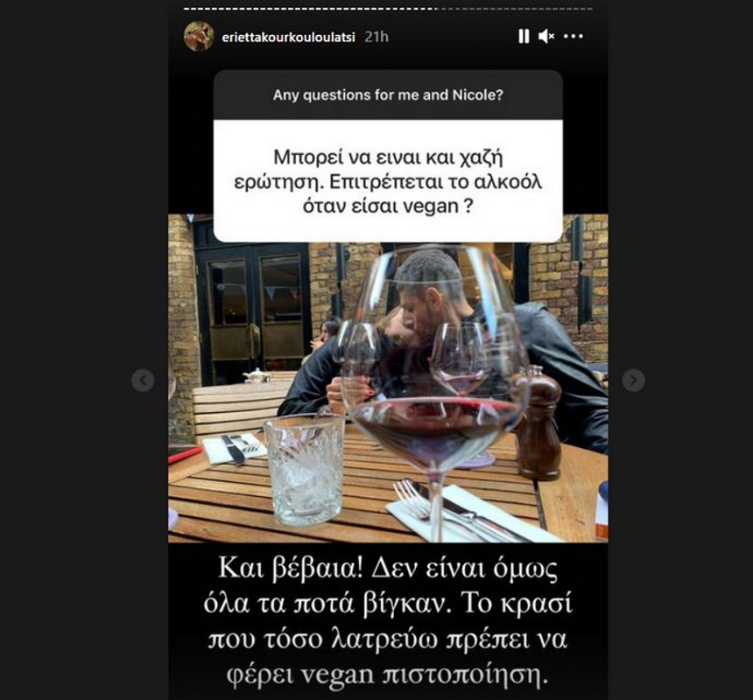Click the empty ice glass on the table

click(305, 469)
